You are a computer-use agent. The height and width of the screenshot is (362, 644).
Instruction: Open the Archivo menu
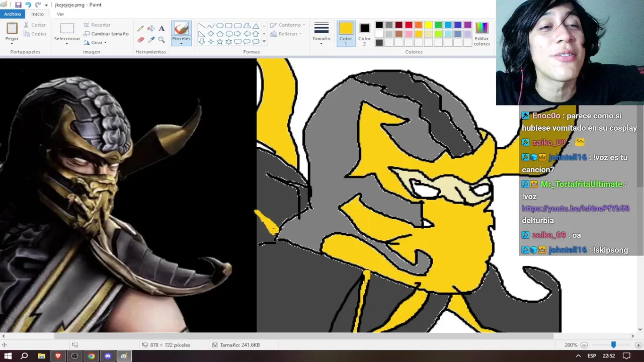click(x=13, y=14)
